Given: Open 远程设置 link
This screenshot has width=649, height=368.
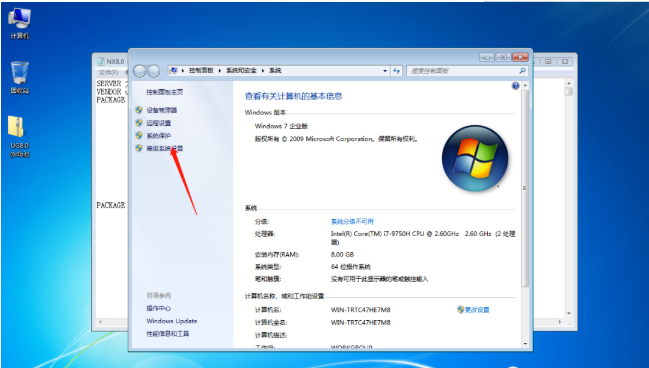Looking at the screenshot, I should [159, 123].
